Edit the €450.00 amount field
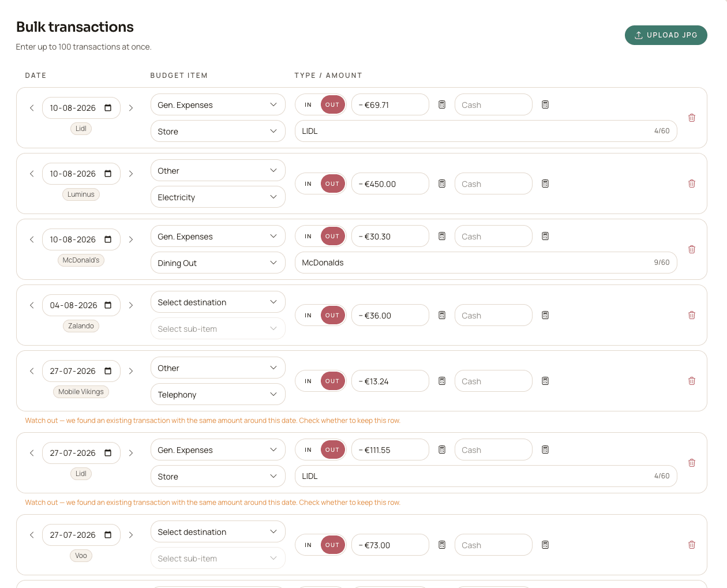 point(390,183)
